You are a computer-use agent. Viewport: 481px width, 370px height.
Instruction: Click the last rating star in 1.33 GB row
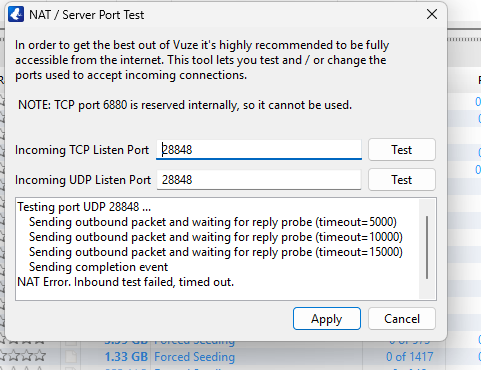(40, 356)
